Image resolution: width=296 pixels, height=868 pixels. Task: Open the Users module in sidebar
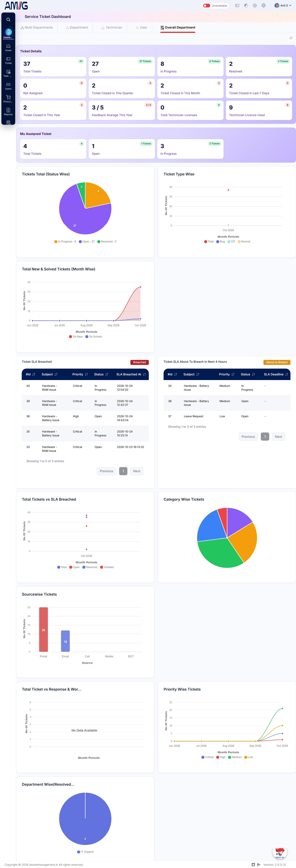click(x=8, y=86)
